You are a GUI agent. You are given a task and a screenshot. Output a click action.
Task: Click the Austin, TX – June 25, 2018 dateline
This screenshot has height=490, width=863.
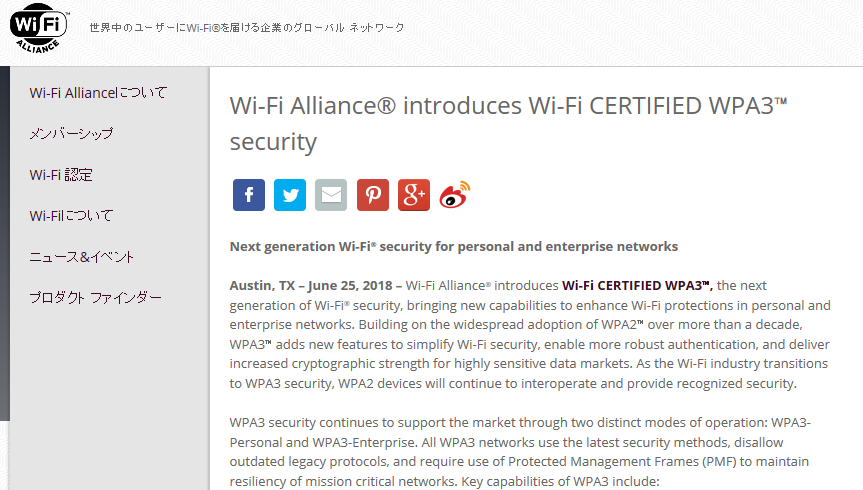(x=311, y=286)
